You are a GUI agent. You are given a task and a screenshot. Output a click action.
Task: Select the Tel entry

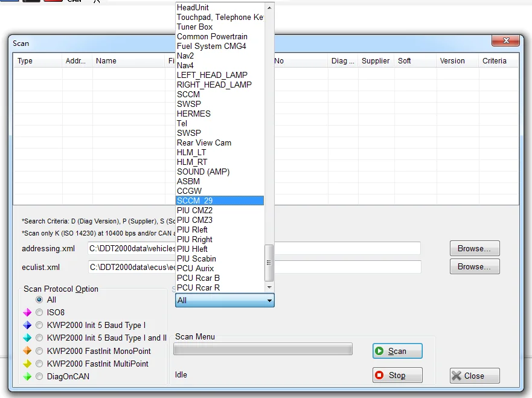tap(220, 123)
